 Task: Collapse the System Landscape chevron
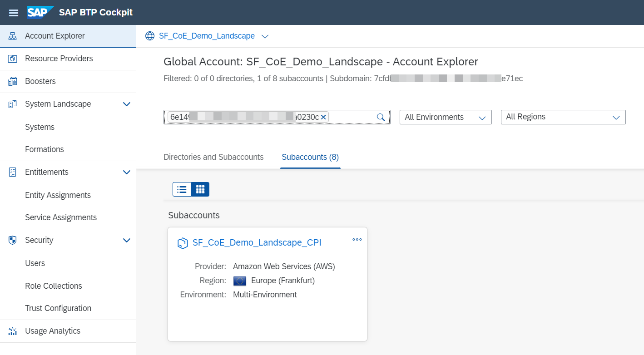[127, 104]
